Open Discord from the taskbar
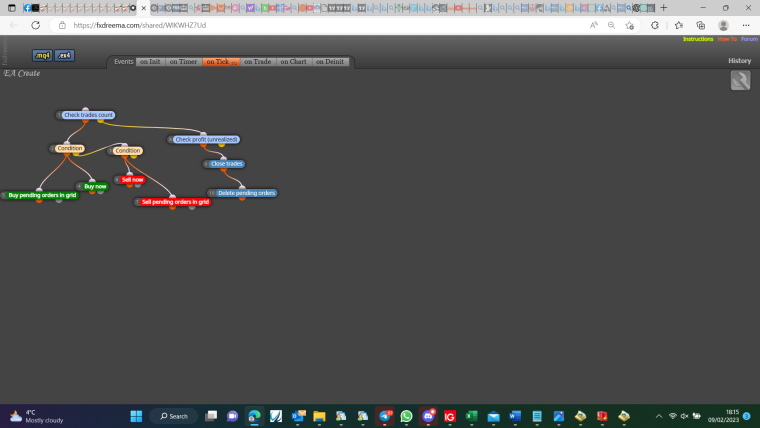Screen dimensions: 760x428 (x=428, y=416)
